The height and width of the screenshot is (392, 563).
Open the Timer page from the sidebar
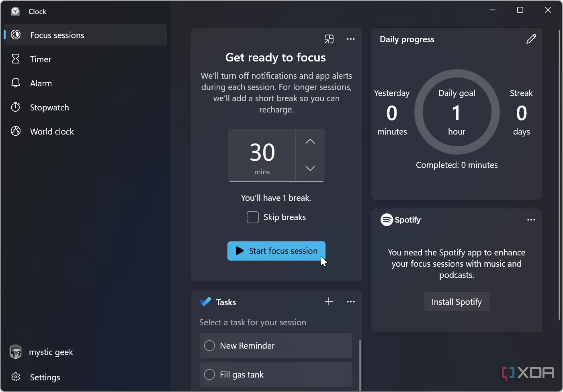tap(41, 59)
